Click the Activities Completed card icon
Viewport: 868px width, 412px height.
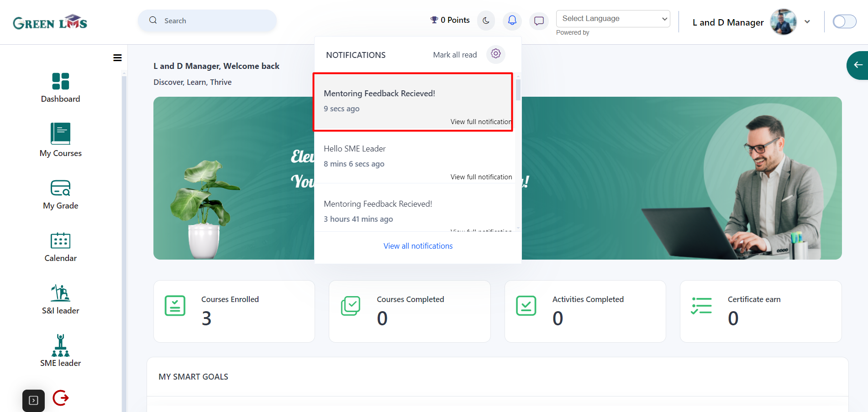pyautogui.click(x=526, y=306)
